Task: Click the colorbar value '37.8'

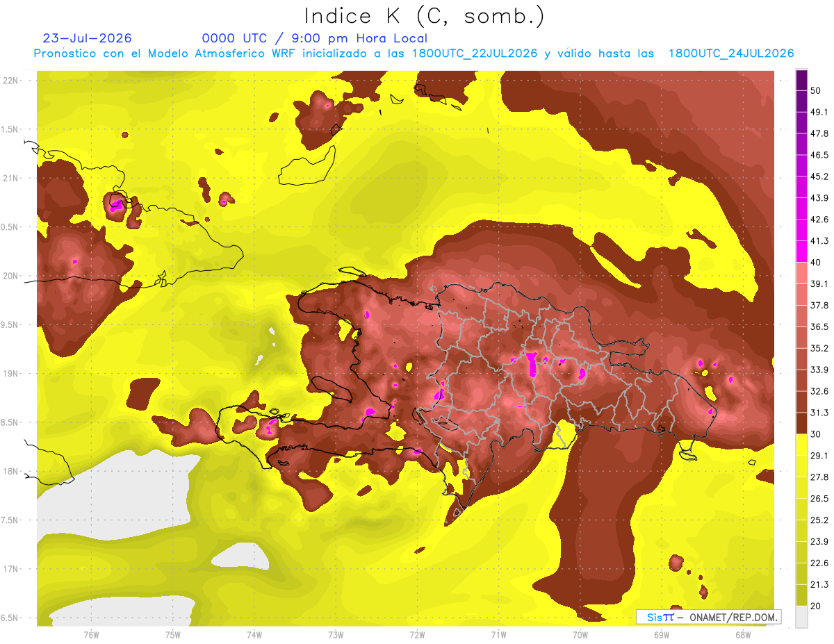Action: [819, 305]
